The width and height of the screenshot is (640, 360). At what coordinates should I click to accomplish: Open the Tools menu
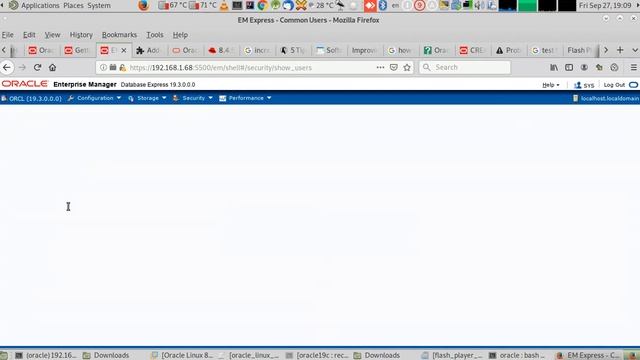point(155,35)
